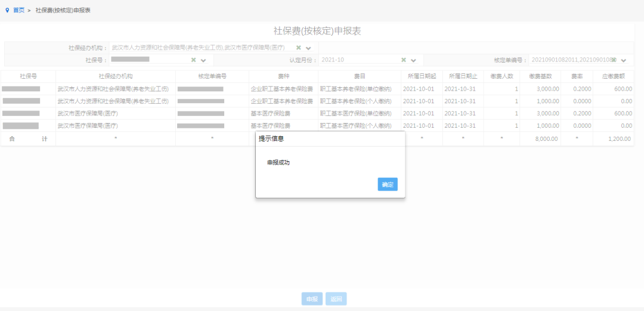Clear the 核定单编号 field with its X icon
644x311 pixels.
[614, 60]
